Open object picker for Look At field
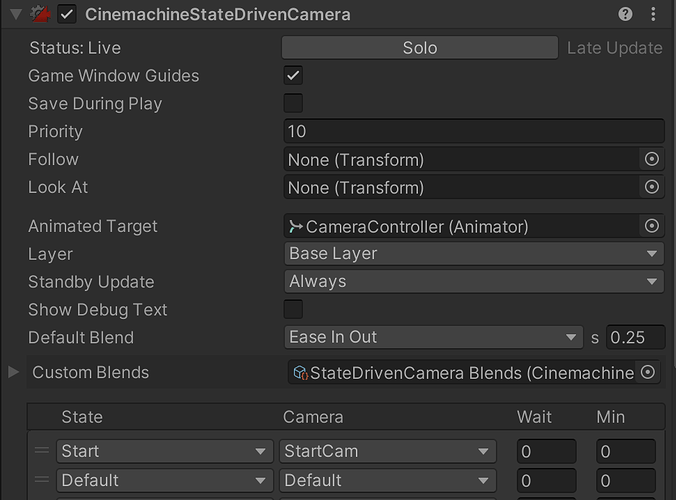The width and height of the screenshot is (676, 500). point(651,187)
